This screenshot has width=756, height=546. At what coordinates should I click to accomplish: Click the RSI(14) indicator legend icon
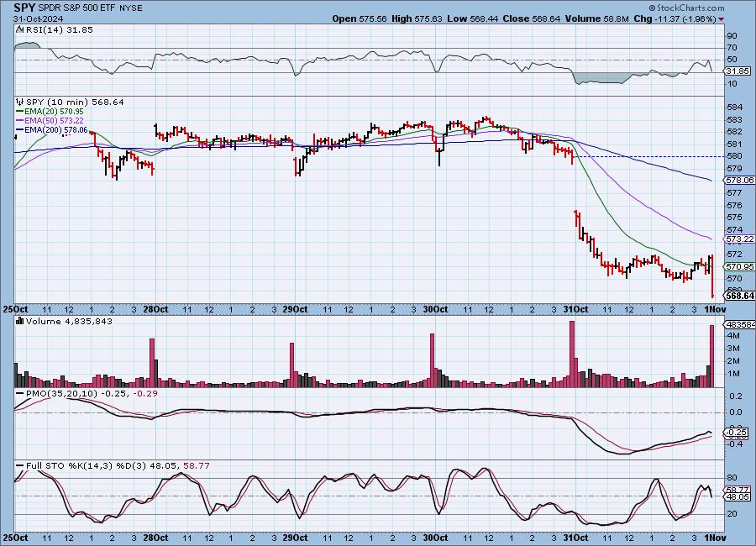pyautogui.click(x=19, y=29)
